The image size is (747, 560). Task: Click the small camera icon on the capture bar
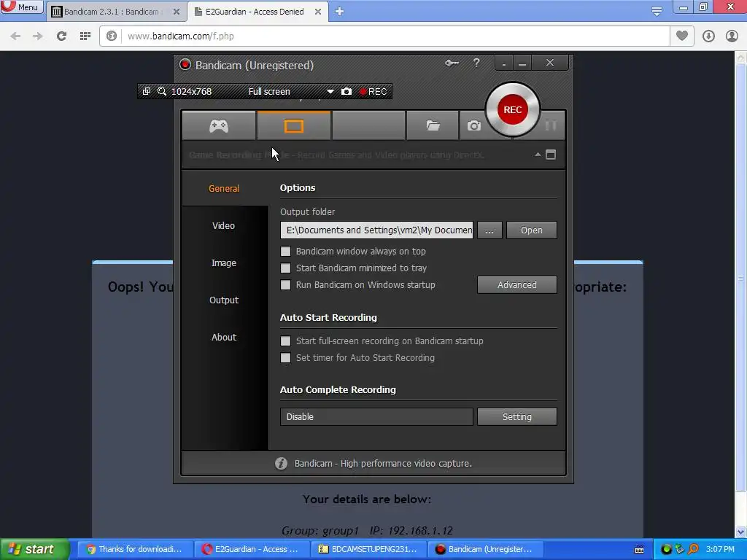[347, 91]
